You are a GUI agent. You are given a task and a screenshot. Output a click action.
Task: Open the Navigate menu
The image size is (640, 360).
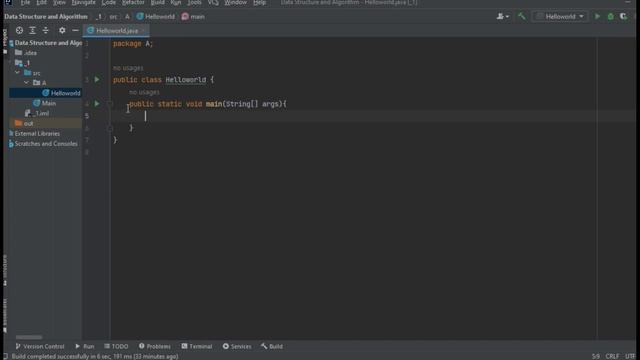pyautogui.click(x=83, y=2)
